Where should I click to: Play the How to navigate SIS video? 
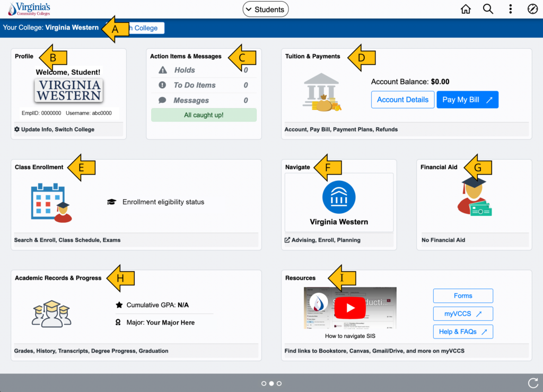(350, 308)
